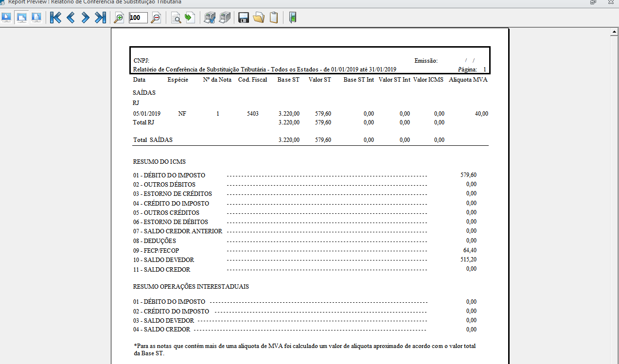Viewport: 619px width, 364px height.
Task: Click the Total SAÍDAS row label
Action: coord(153,140)
